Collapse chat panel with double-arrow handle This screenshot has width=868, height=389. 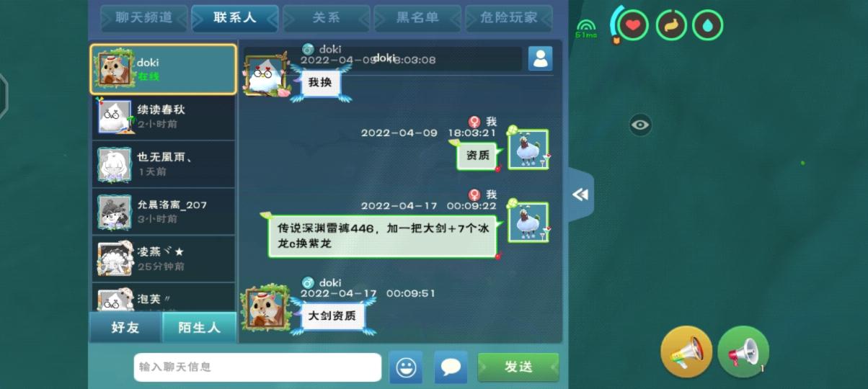(580, 194)
